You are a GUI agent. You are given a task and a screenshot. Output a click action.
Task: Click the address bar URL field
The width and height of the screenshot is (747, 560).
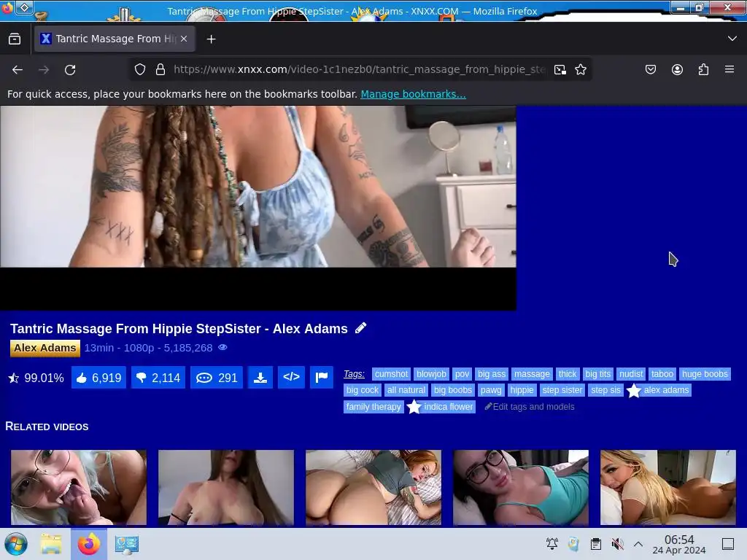coord(360,69)
